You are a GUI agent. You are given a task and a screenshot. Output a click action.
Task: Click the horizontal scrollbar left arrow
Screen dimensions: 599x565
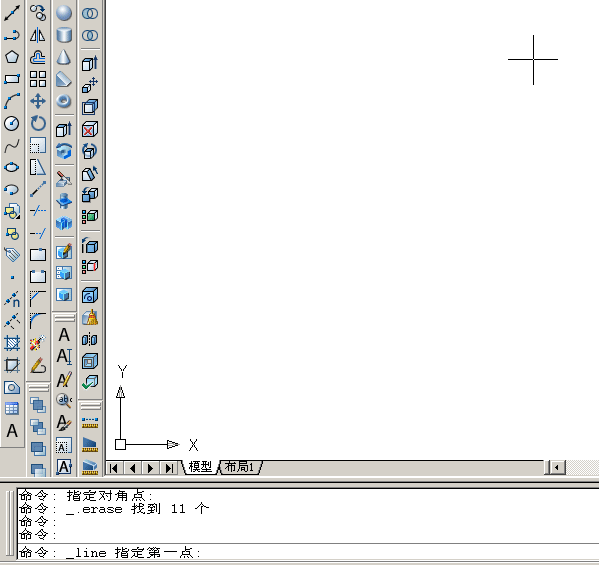(x=557, y=468)
